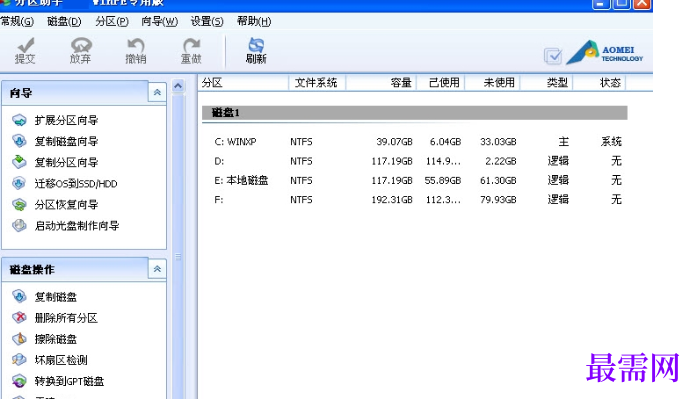Viewport: 698px width, 399px height.
Task: Open the 设置(S) menu
Action: 207,21
